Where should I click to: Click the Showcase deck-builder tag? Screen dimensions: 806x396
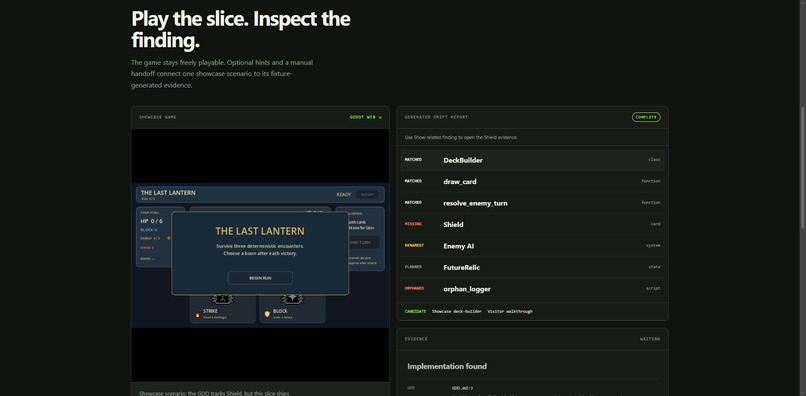456,311
